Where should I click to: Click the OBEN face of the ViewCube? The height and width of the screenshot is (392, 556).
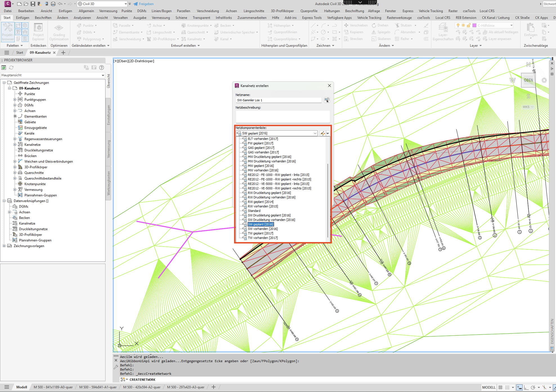(528, 80)
